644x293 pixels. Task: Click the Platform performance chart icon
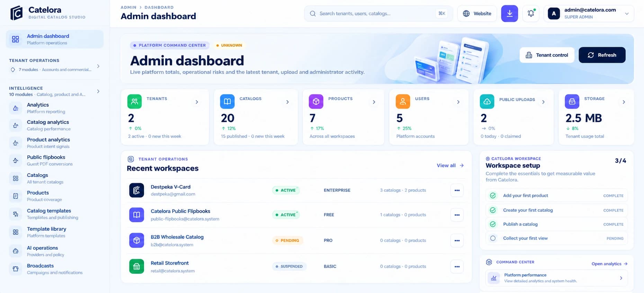[494, 278]
